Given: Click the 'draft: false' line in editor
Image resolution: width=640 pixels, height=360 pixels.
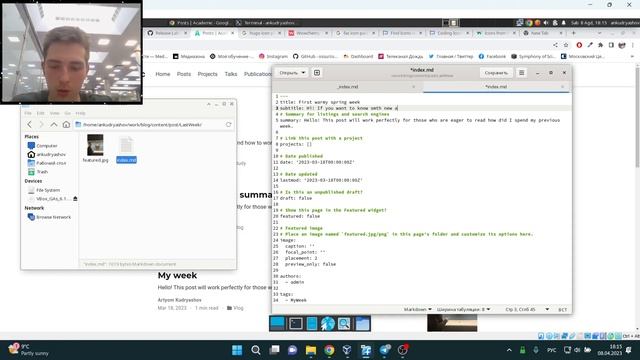Looking at the screenshot, I should 296,198.
